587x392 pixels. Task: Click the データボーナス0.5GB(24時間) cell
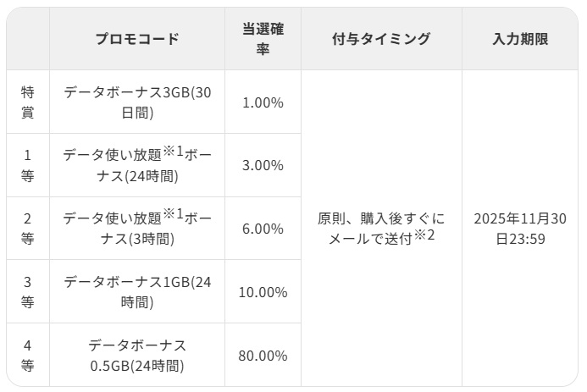(137, 356)
